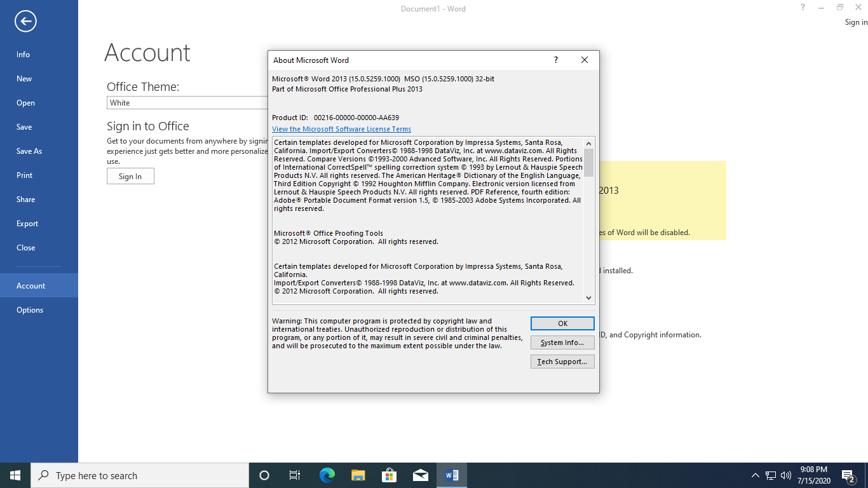Open Task View on the taskbar
The height and width of the screenshot is (488, 868).
295,475
